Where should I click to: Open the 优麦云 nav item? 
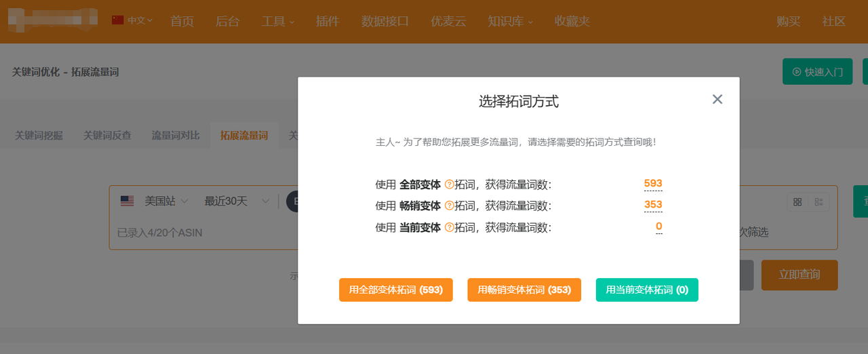click(x=448, y=21)
